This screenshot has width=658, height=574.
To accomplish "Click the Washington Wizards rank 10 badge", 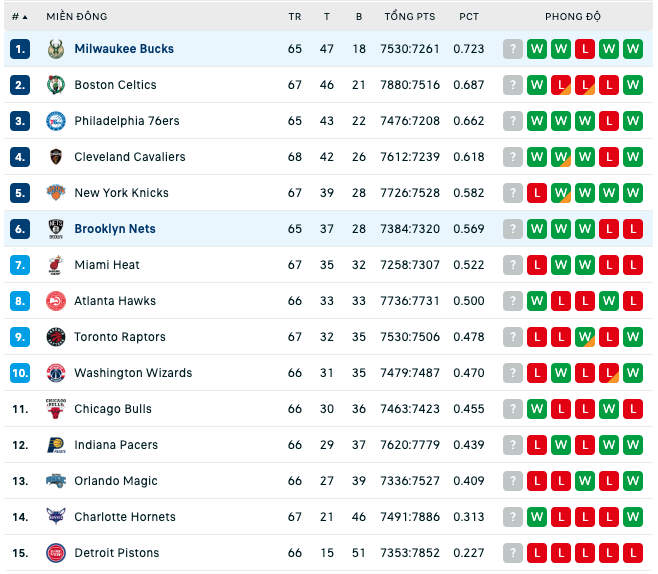I will [x=20, y=373].
